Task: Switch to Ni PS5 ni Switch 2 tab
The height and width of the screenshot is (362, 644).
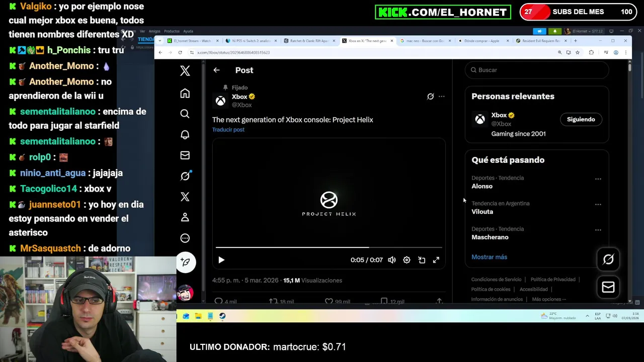Action: pos(251,41)
